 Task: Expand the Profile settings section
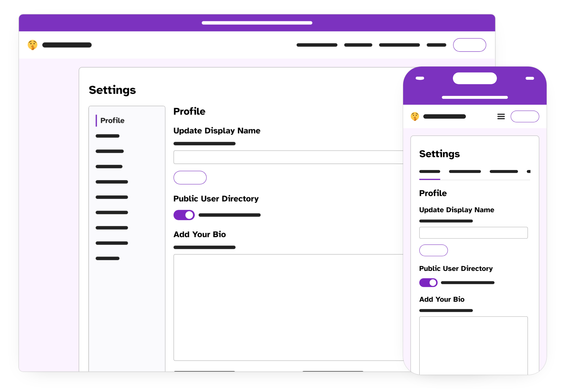[112, 121]
